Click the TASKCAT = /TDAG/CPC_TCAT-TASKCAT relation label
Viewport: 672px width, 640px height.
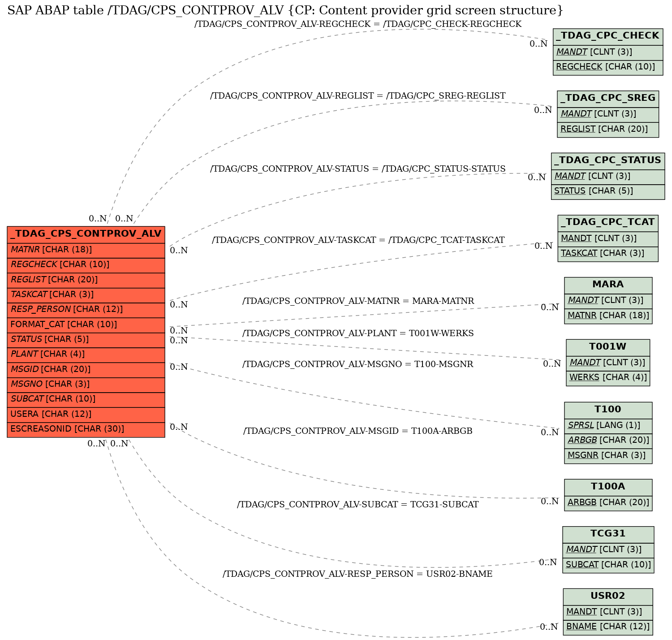point(358,240)
